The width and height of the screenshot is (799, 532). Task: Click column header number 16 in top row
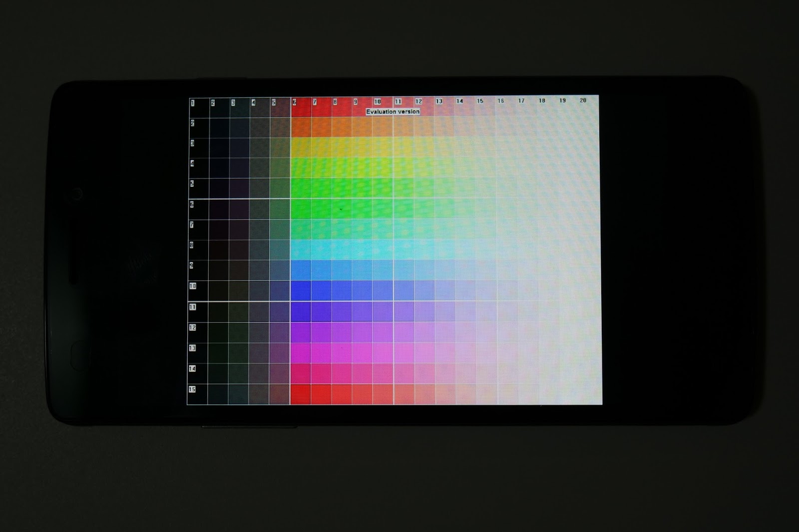click(501, 101)
